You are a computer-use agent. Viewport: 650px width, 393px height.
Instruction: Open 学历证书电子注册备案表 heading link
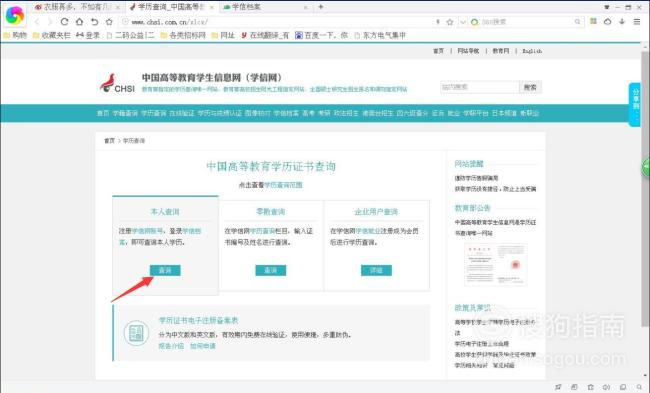point(199,320)
